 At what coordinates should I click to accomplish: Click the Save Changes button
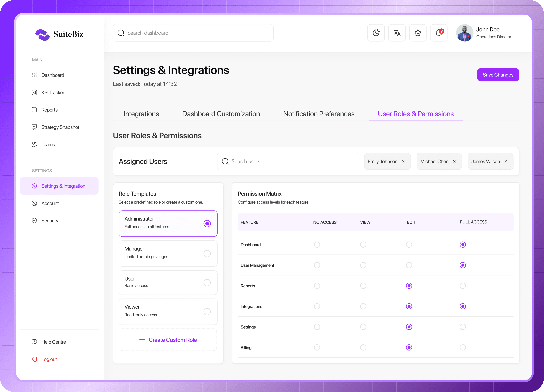tap(498, 75)
